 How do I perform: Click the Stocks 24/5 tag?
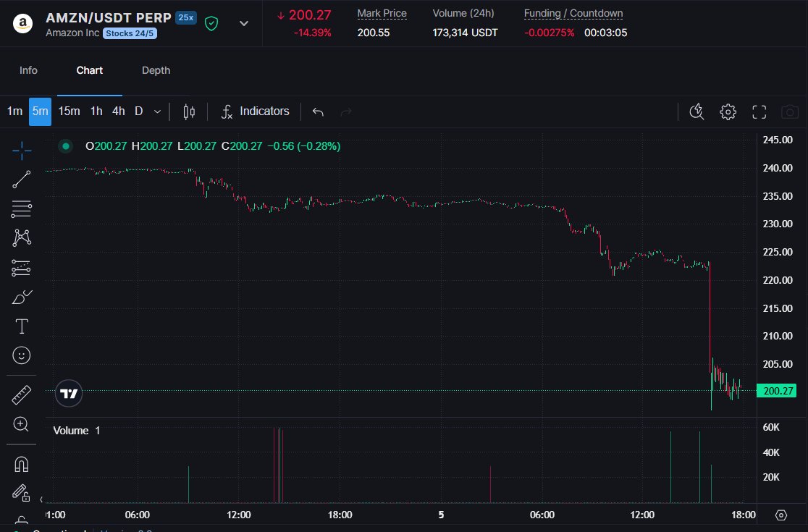pyautogui.click(x=130, y=33)
